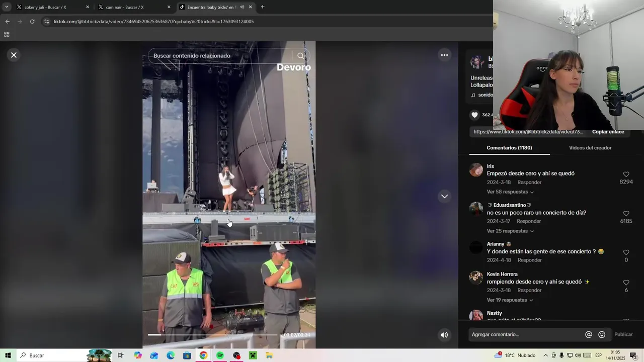Open Spotify from the taskbar
Viewport: 644px width, 362px height.
[x=220, y=355]
